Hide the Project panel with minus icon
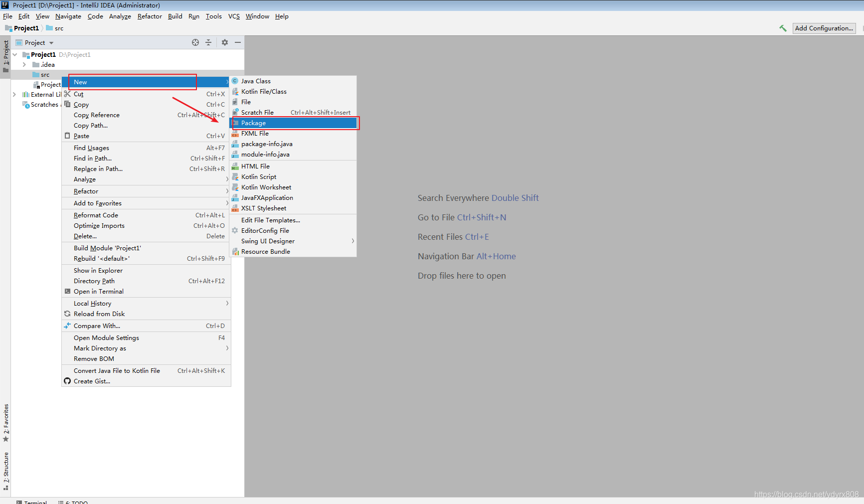 [x=238, y=42]
